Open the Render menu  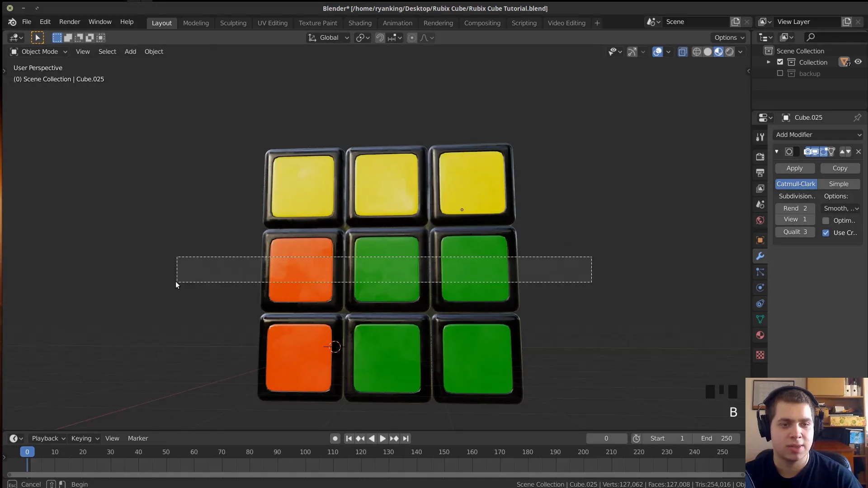[x=70, y=22]
